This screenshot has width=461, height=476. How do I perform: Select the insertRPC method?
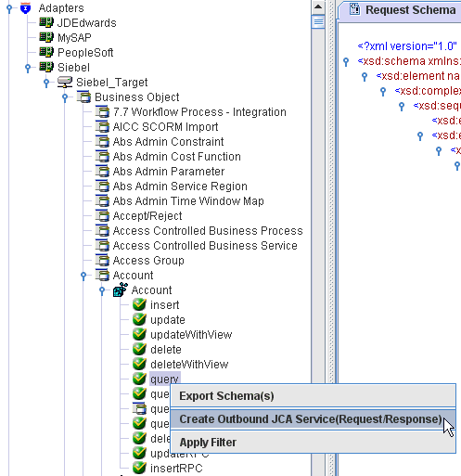pyautogui.click(x=176, y=469)
